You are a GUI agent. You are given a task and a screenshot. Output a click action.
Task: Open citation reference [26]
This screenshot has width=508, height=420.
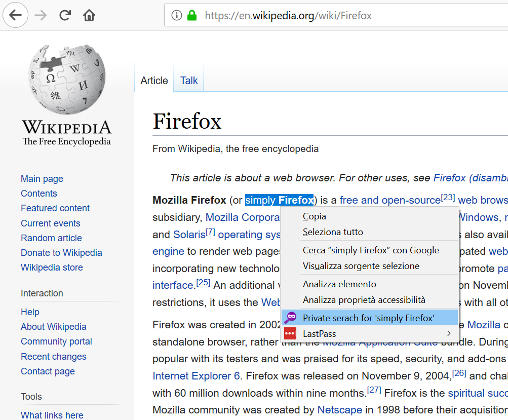[459, 373]
